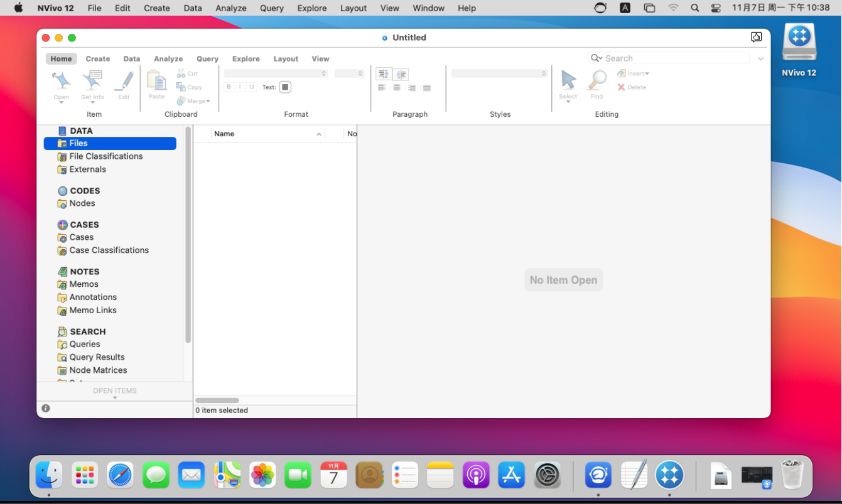Open the Insert dropdown
The width and height of the screenshot is (842, 504).
pyautogui.click(x=633, y=73)
